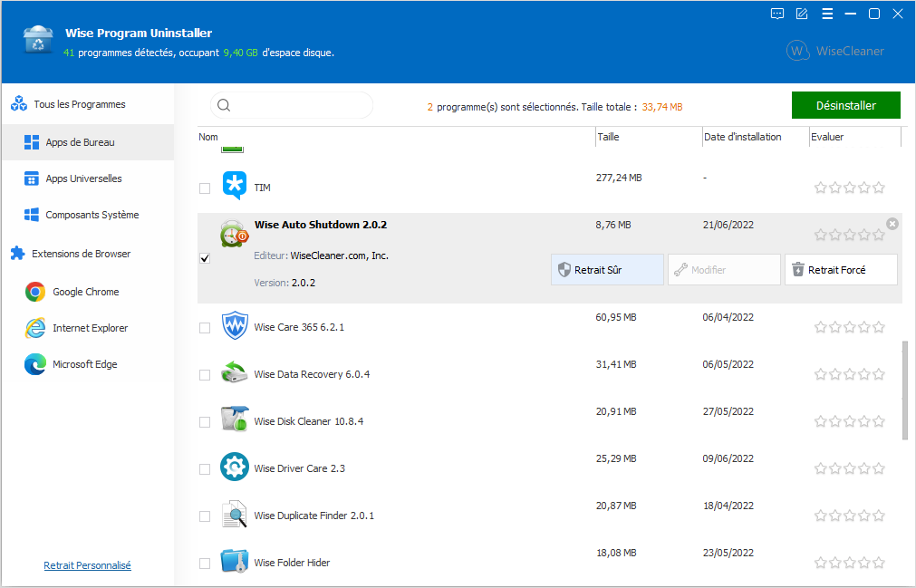This screenshot has height=588, width=916.
Task: Click the Retrait Forcé button
Action: (x=841, y=269)
